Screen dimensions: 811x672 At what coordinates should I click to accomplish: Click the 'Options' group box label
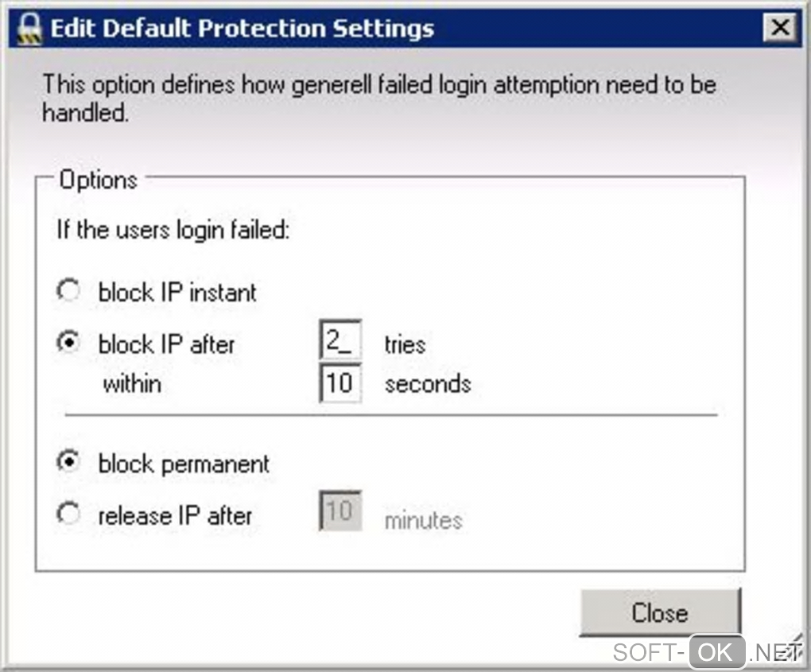coord(99,180)
